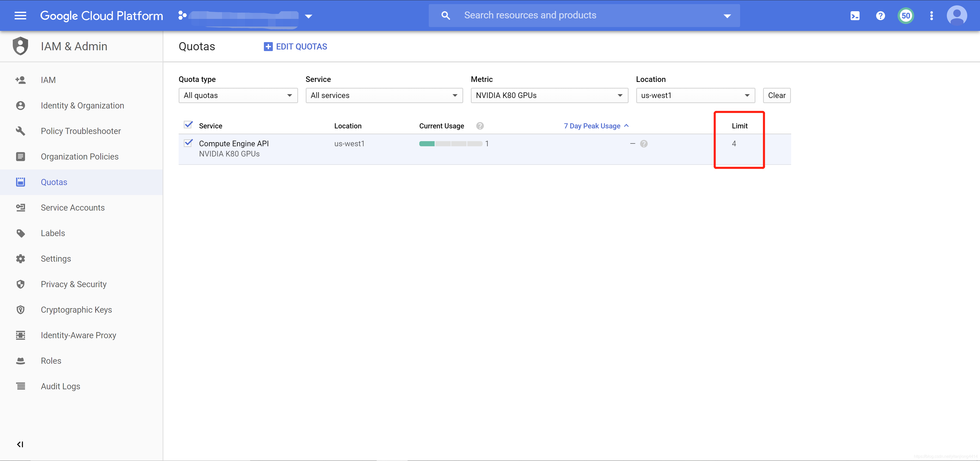Sort by 7 Day Peak Usage column
This screenshot has height=461, width=980.
[596, 126]
